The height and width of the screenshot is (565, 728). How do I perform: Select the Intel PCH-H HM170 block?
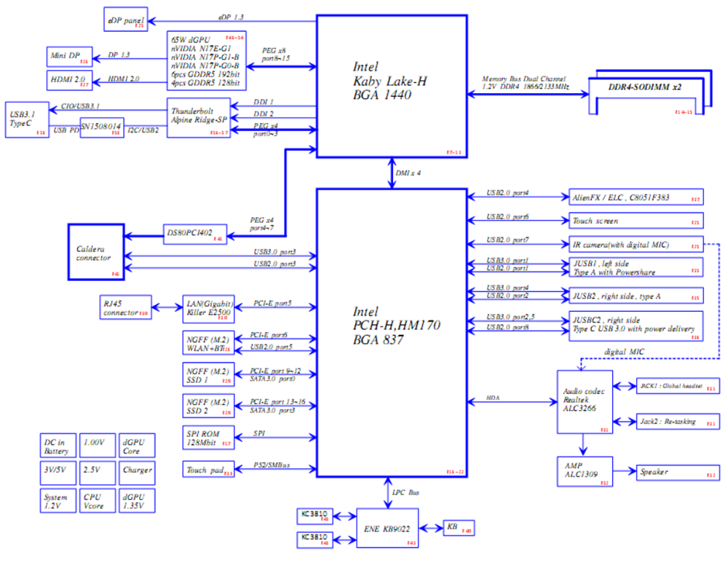click(391, 333)
